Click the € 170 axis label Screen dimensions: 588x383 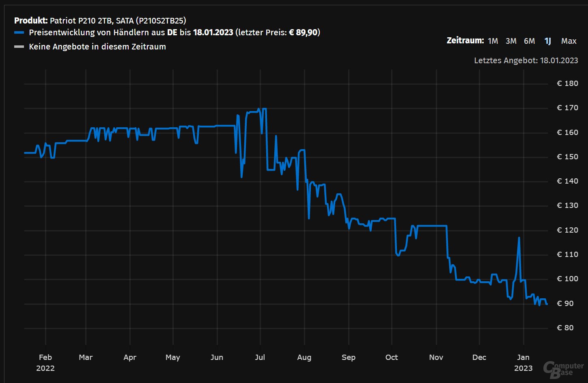tap(567, 108)
